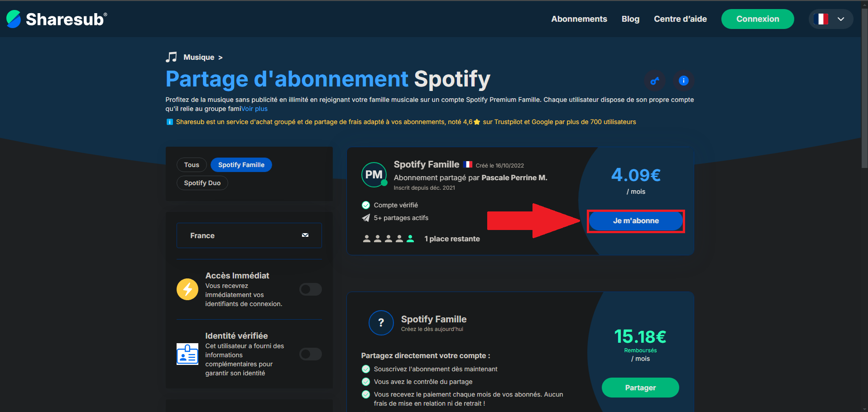
Task: Click the 'Remboursés' label
Action: 640,350
